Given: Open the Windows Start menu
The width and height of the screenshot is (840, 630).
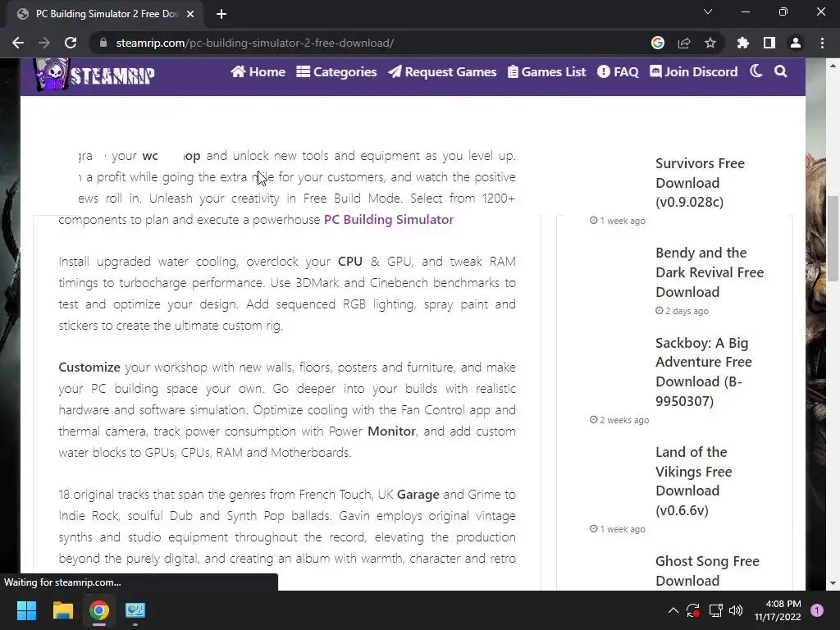Looking at the screenshot, I should (x=26, y=610).
